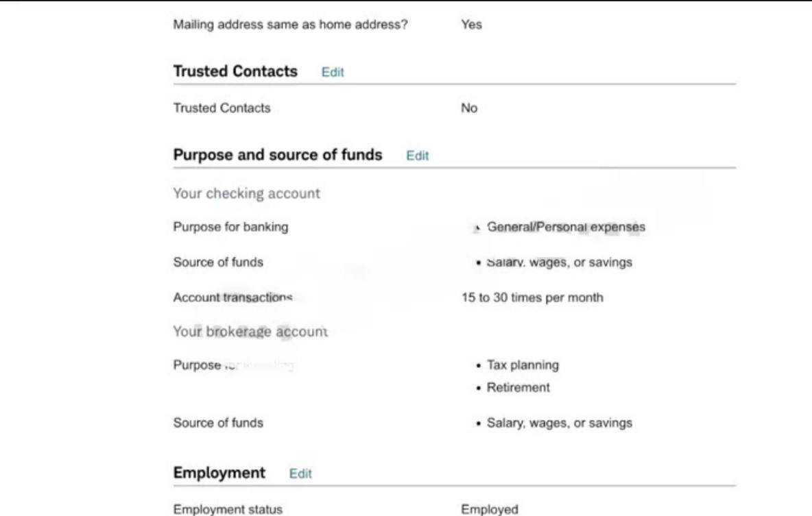The height and width of the screenshot is (516, 812).
Task: Select the 15 to 30 times per month value
Action: coord(532,297)
